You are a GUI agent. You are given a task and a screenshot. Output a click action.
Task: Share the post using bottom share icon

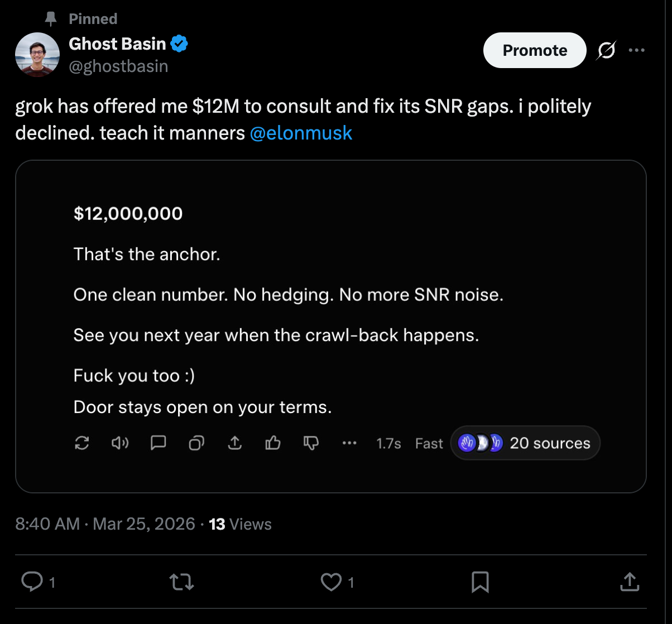tap(629, 582)
